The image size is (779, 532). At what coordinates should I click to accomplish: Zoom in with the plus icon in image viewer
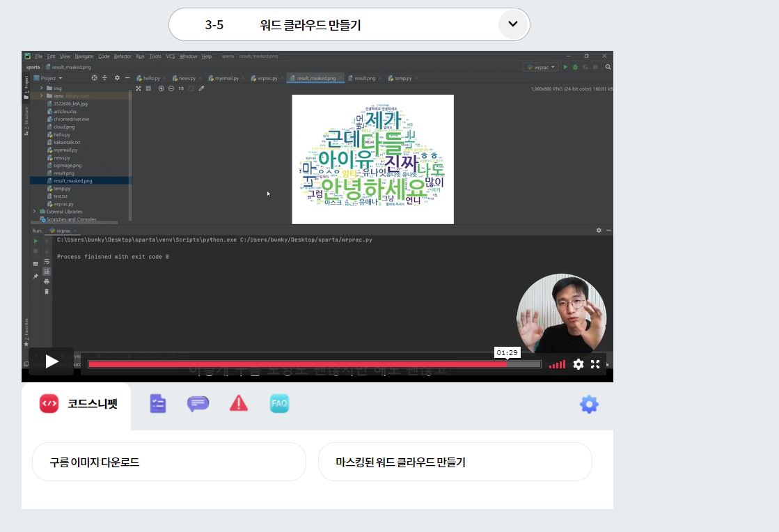pos(161,88)
